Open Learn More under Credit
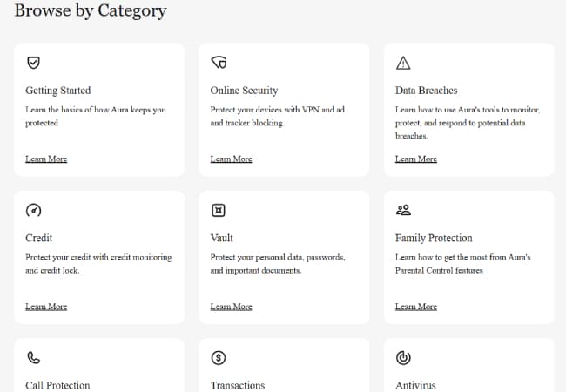 pyautogui.click(x=46, y=307)
